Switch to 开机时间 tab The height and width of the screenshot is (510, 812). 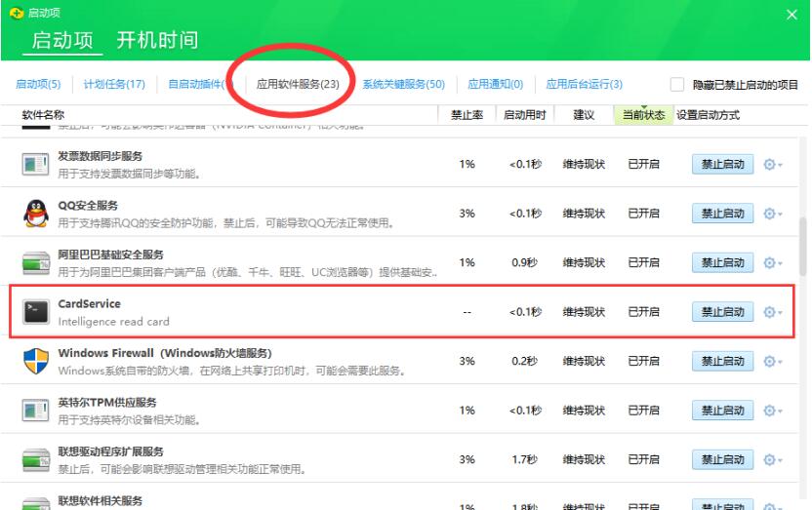tap(157, 40)
